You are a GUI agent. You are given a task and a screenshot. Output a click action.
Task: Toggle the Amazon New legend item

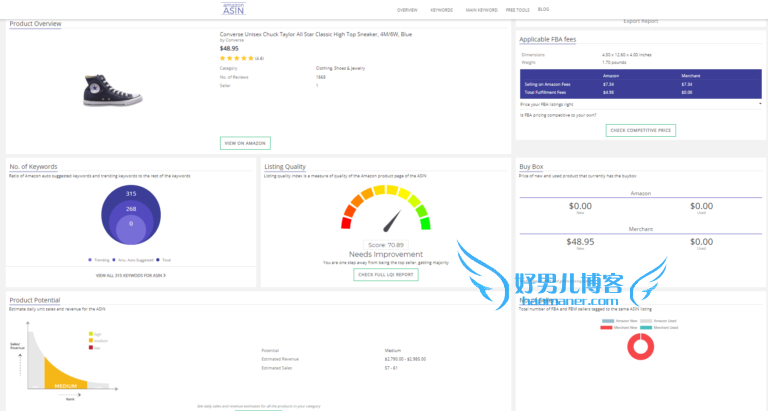pos(619,321)
